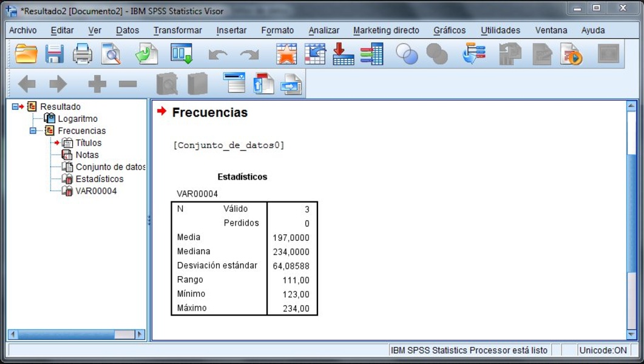The image size is (644, 364).
Task: Click the Collapse minus icon in outline toolbar
Action: (127, 84)
